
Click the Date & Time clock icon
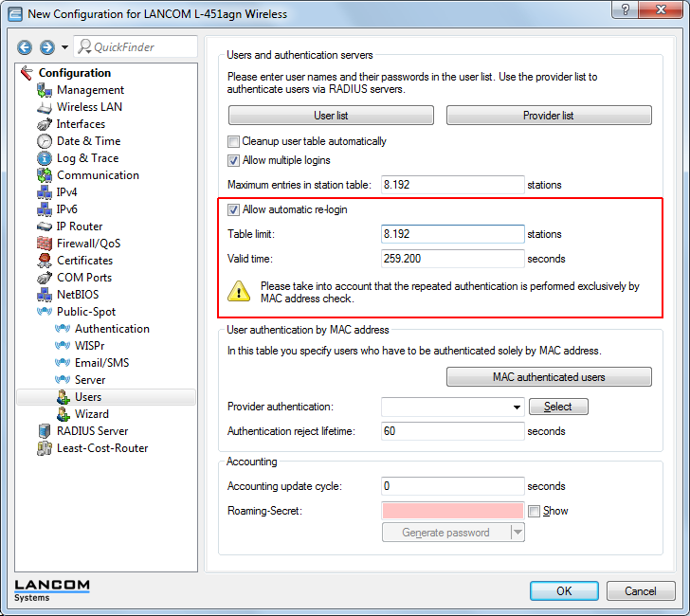click(44, 141)
